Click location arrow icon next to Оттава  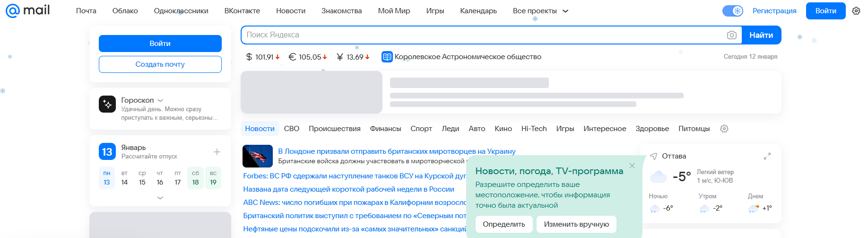pos(654,156)
